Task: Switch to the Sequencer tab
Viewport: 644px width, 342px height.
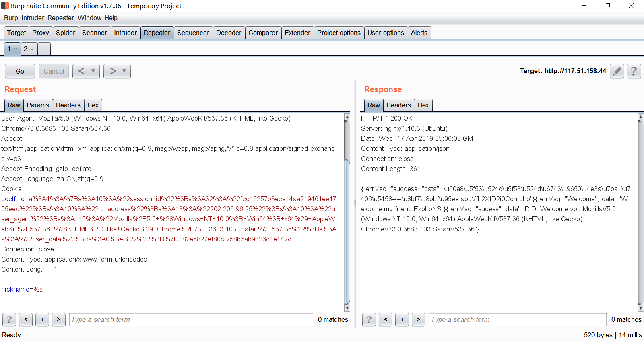Action: point(193,33)
